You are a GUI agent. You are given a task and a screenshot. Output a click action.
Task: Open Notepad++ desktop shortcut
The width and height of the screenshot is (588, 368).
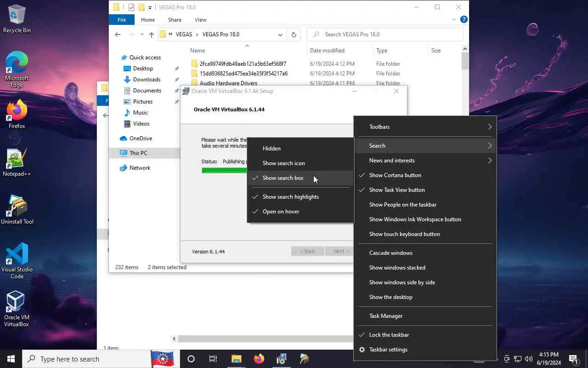17,162
